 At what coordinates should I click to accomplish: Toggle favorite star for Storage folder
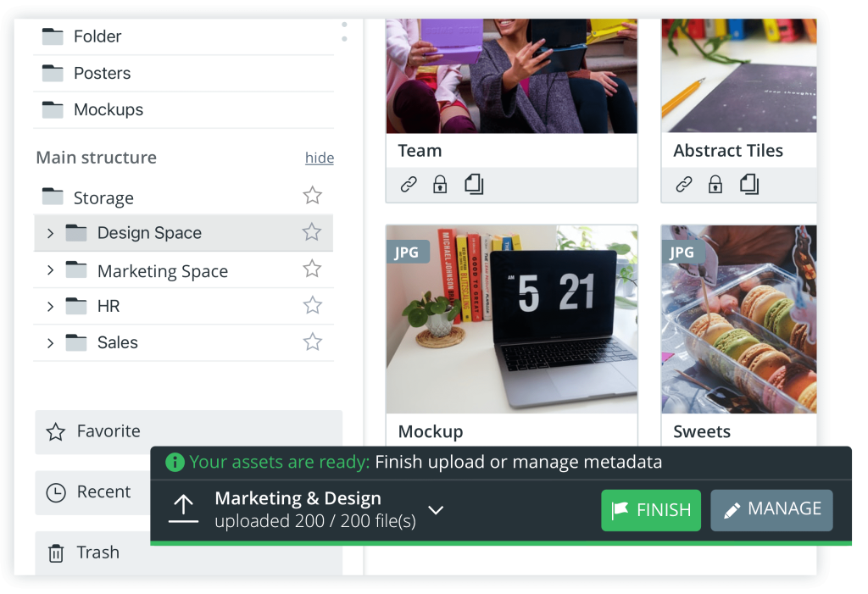312,196
